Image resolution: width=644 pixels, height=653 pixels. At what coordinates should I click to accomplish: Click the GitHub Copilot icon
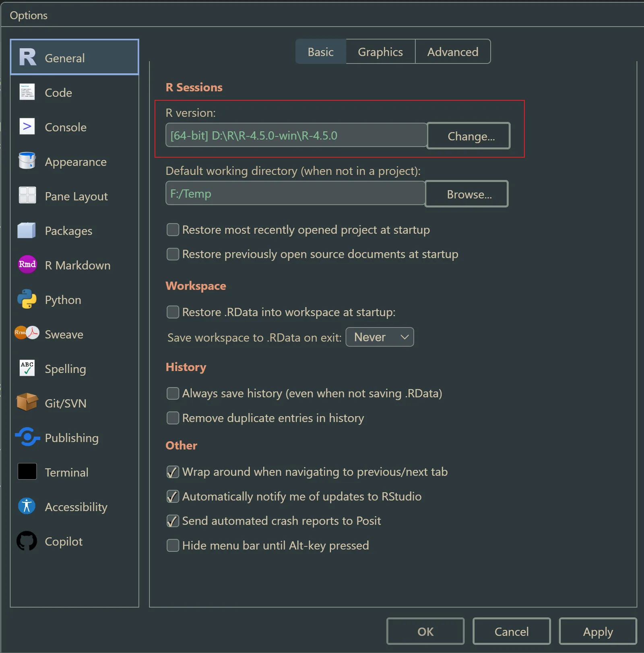pyautogui.click(x=27, y=541)
